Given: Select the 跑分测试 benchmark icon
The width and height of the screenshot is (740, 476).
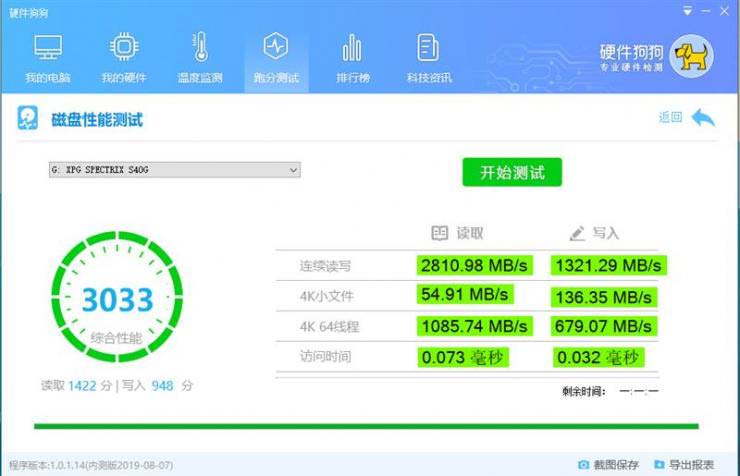Looking at the screenshot, I should tap(276, 46).
